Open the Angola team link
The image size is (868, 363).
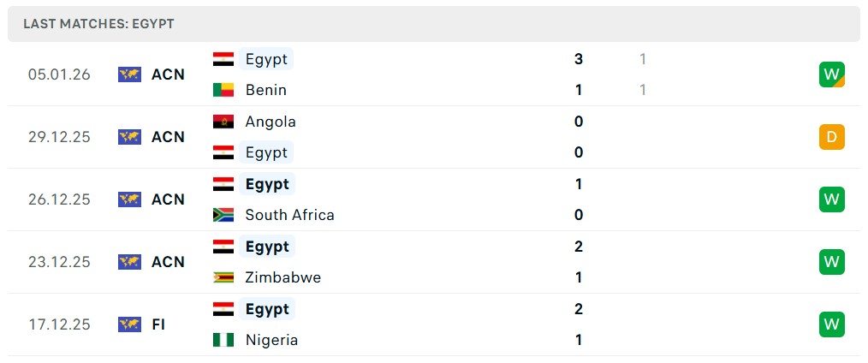(x=271, y=122)
